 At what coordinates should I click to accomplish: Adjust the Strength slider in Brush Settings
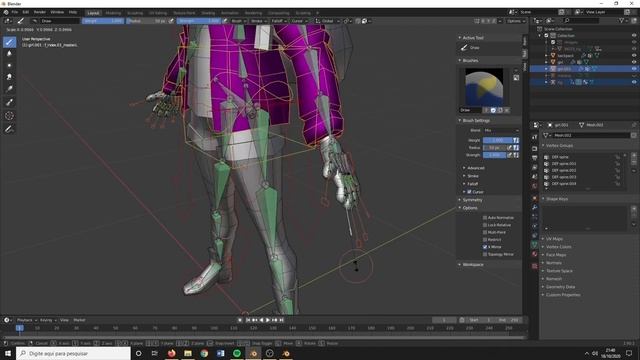(x=495, y=155)
